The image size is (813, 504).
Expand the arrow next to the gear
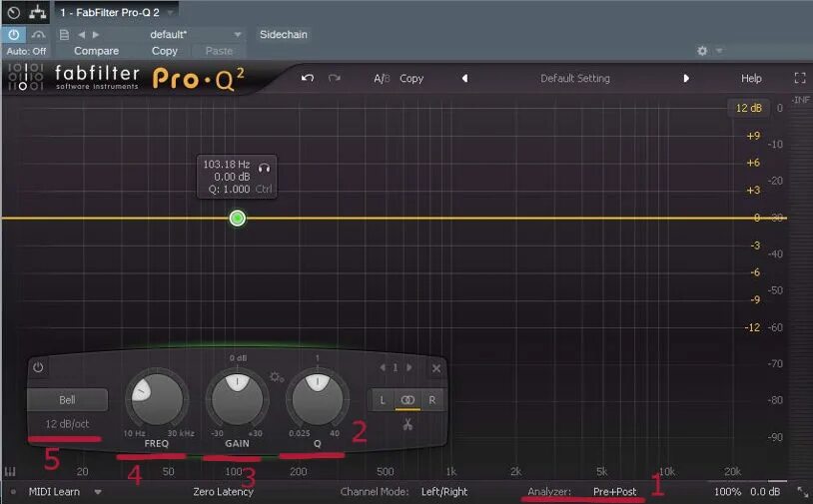(719, 51)
